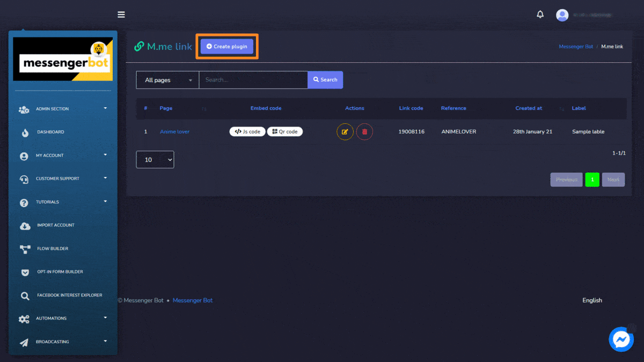Click the Dashboard flame icon

click(x=25, y=132)
